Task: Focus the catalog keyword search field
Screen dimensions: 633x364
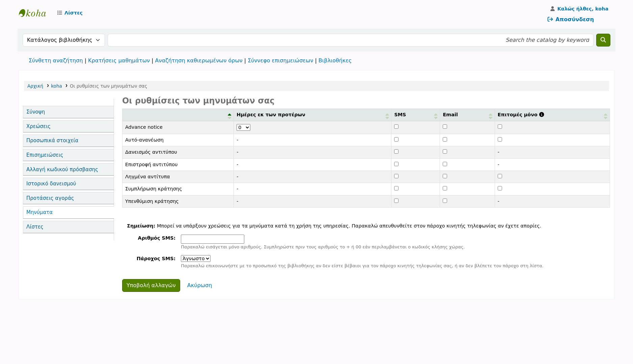Action: 350,40
